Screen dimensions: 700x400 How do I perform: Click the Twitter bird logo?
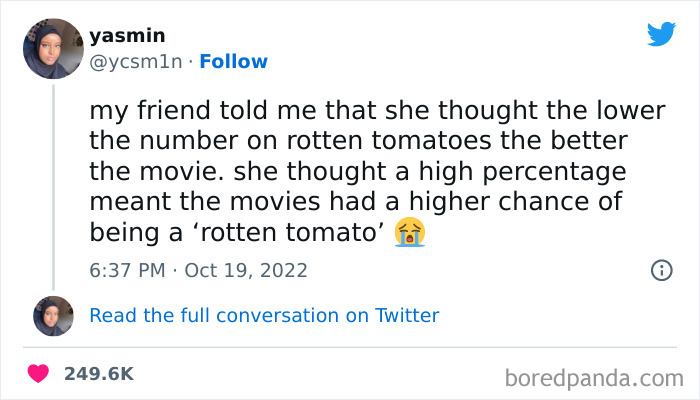pyautogui.click(x=661, y=35)
